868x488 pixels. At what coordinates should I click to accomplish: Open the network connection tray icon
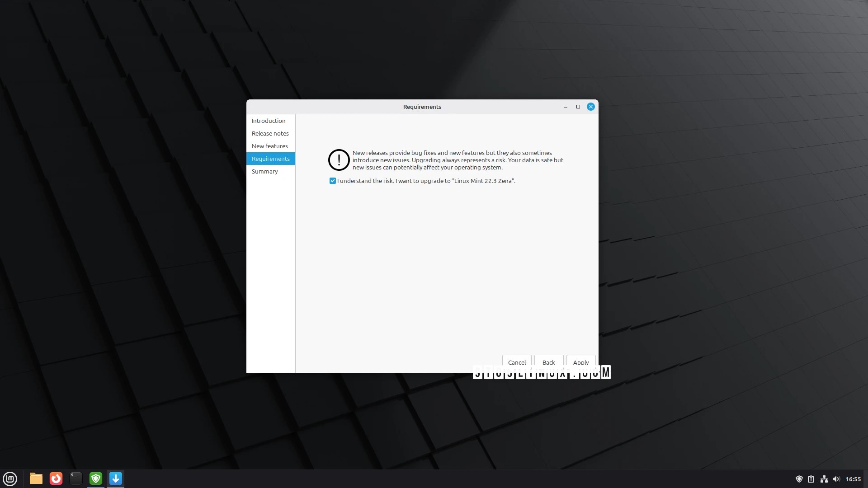tap(824, 479)
